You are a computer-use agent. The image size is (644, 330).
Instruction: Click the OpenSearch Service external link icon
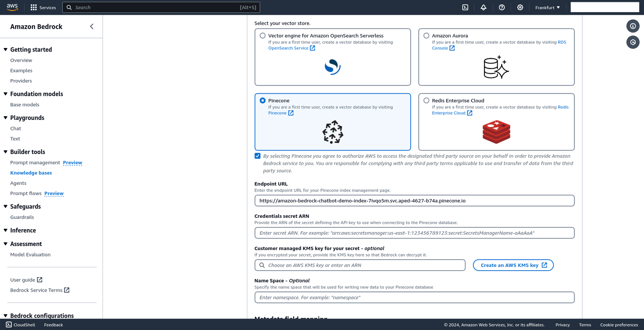click(x=313, y=48)
